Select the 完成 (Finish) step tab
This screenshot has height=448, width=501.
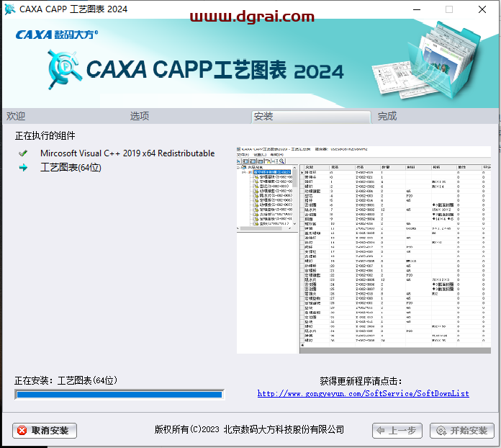click(x=387, y=116)
